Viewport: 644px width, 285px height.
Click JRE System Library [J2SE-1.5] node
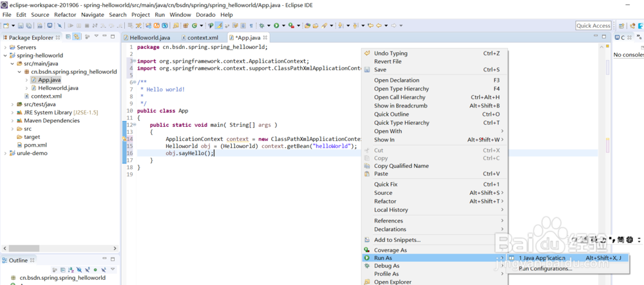click(57, 113)
